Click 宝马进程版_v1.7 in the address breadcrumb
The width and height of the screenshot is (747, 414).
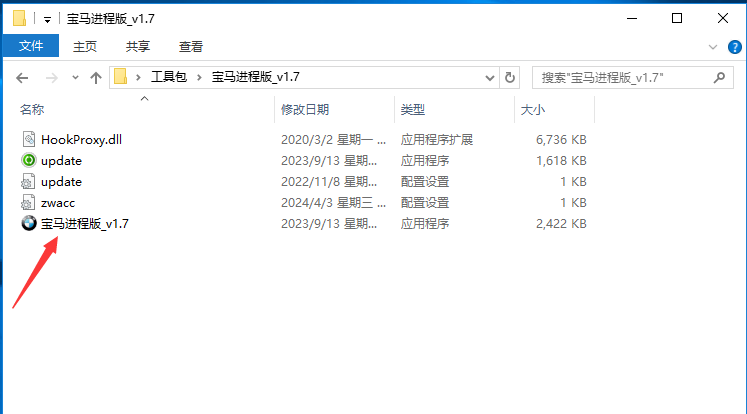click(x=255, y=77)
